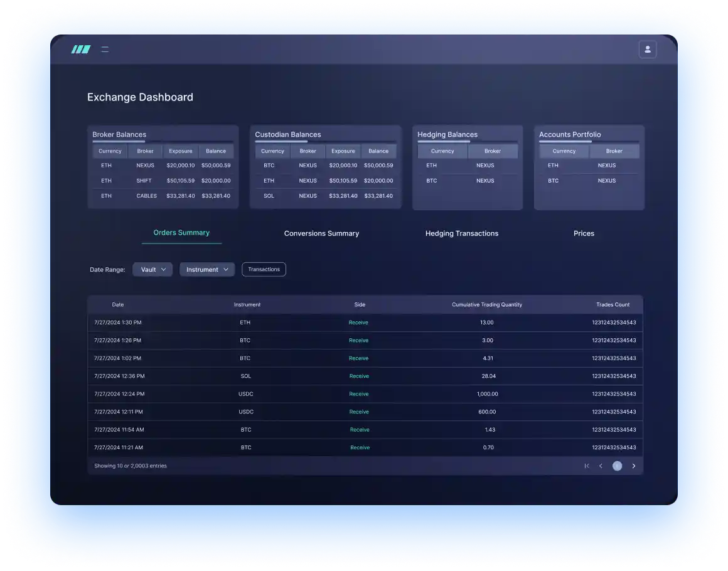The image size is (728, 571).
Task: Click Exposure header in Broker Balances
Action: (x=181, y=151)
